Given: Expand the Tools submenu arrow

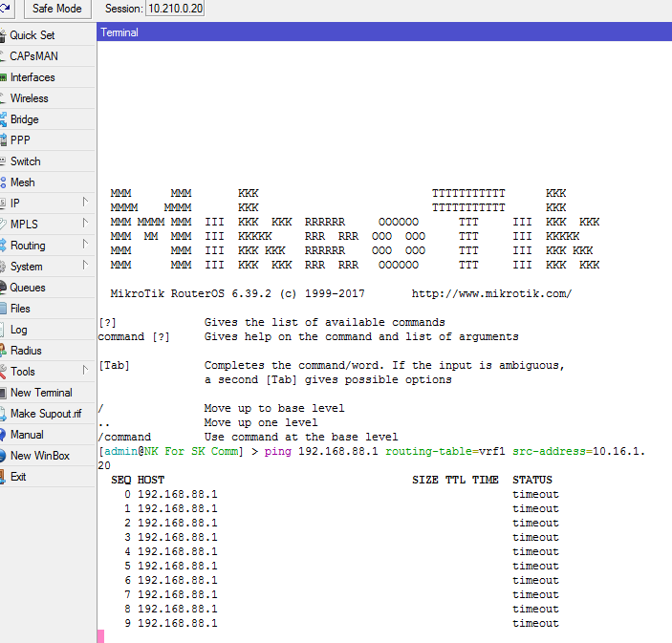Looking at the screenshot, I should tap(85, 370).
